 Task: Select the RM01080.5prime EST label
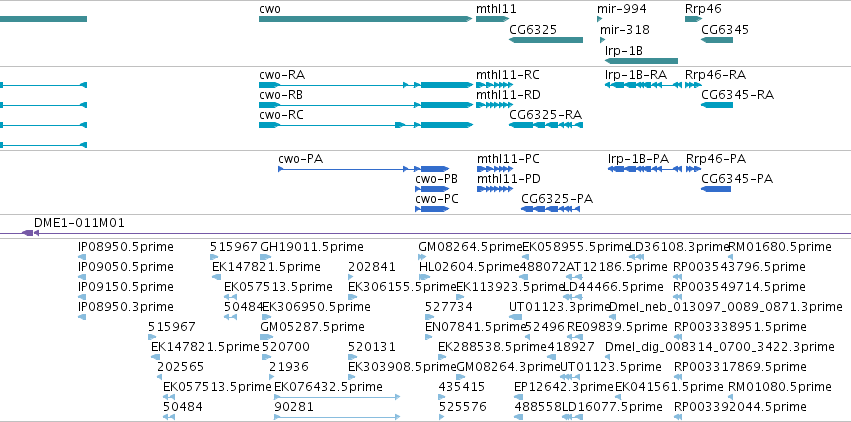coord(779,387)
